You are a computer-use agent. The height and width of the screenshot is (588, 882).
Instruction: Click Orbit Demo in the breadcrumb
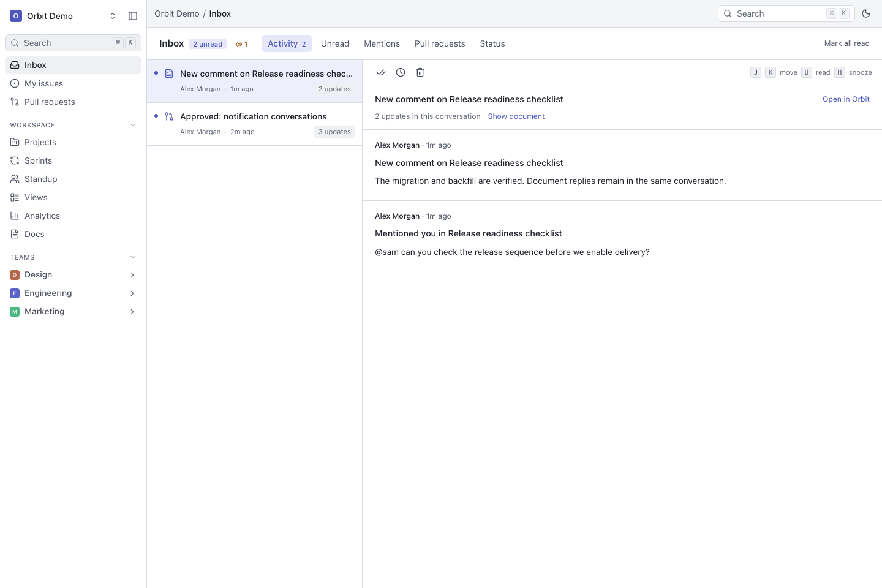[x=177, y=13]
